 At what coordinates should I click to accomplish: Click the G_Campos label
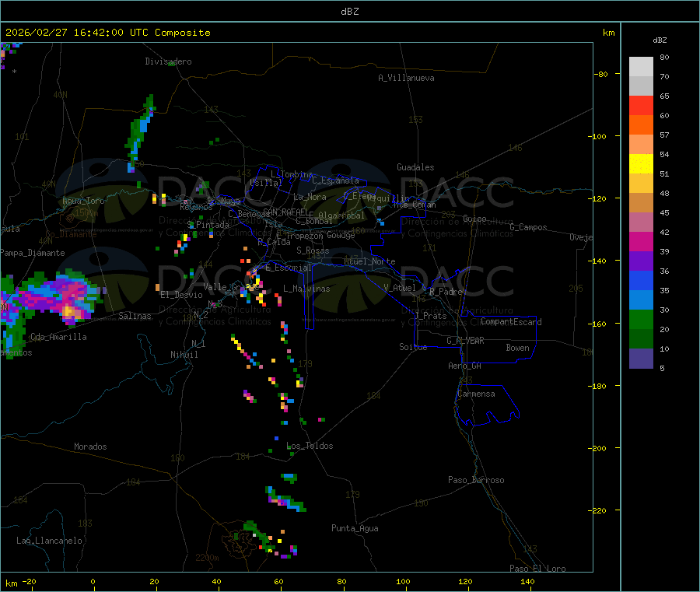pos(528,227)
